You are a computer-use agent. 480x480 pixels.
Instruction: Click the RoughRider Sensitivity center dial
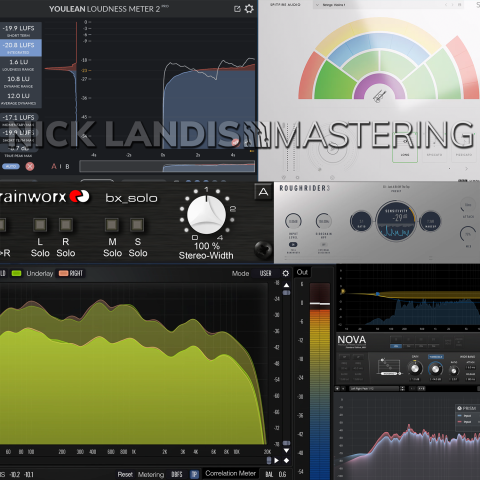click(x=396, y=221)
